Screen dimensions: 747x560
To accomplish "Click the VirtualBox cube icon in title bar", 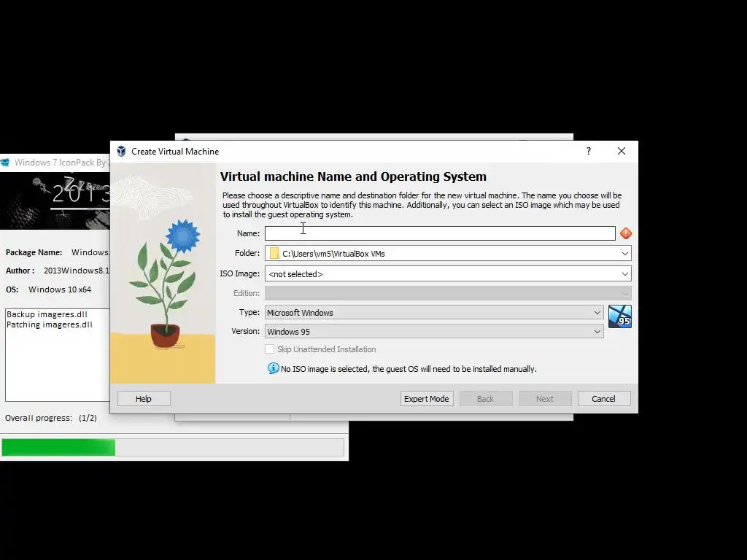I will point(122,152).
